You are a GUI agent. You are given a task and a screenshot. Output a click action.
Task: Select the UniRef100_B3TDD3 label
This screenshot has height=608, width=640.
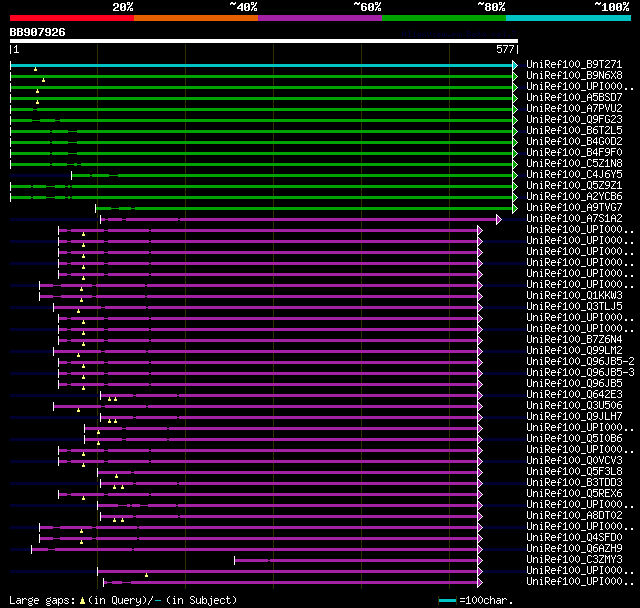click(x=574, y=483)
